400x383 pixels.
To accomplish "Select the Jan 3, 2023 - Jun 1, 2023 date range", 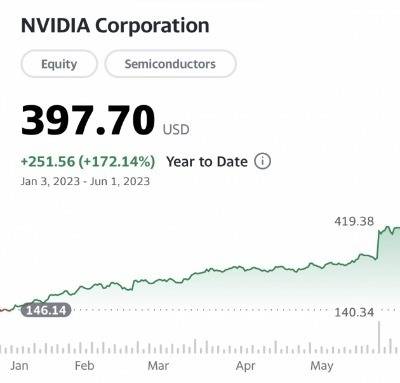I will click(x=85, y=181).
